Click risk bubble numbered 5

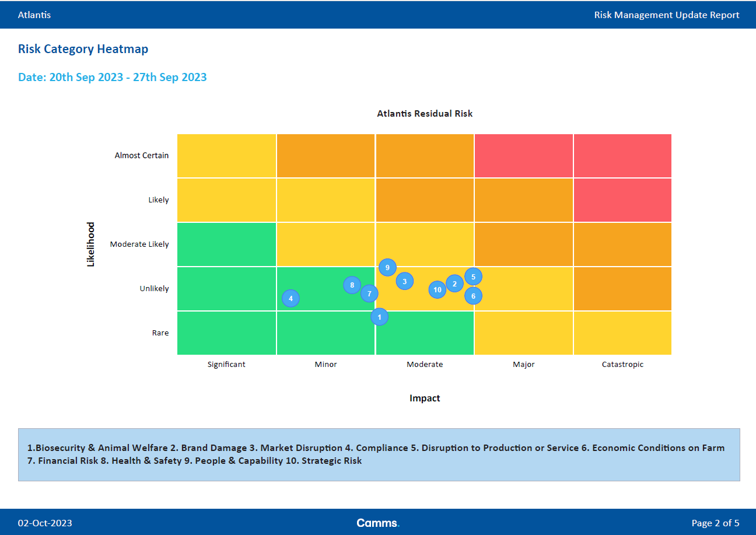click(473, 277)
